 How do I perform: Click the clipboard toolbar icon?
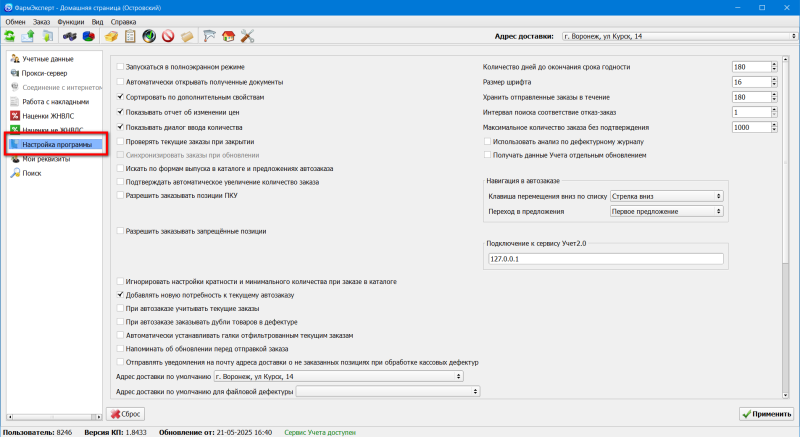pyautogui.click(x=130, y=37)
